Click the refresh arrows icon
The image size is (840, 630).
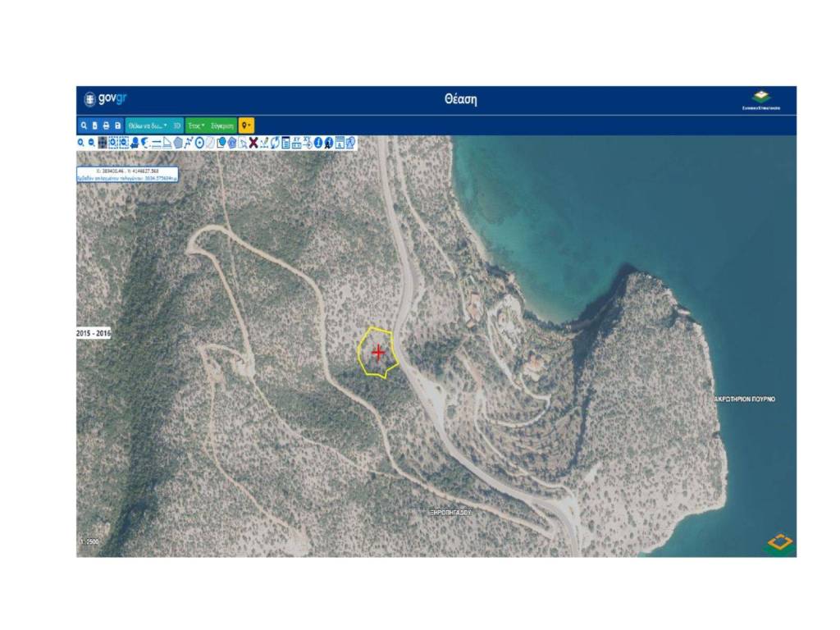coord(275,143)
